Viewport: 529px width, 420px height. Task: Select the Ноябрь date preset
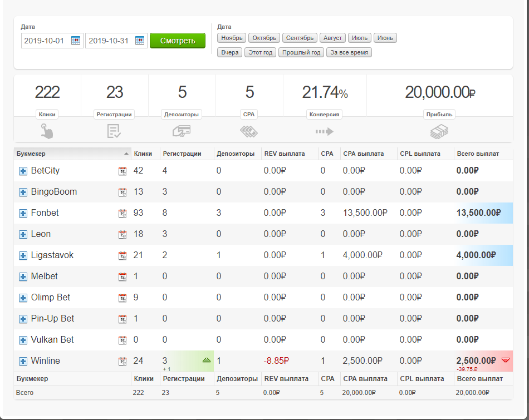pos(232,38)
